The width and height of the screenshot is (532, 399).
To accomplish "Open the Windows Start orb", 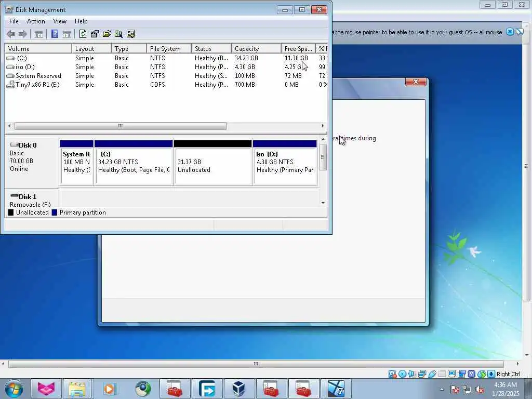I will 14,389.
